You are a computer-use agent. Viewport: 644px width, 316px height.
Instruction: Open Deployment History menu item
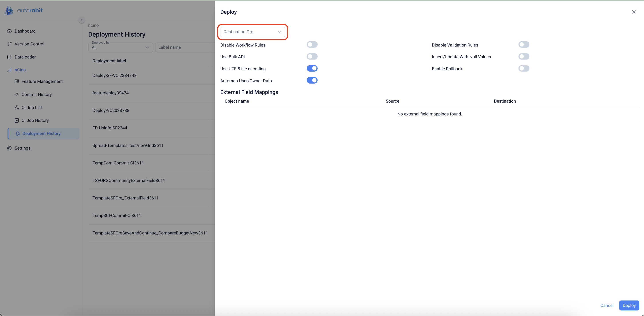click(x=41, y=133)
